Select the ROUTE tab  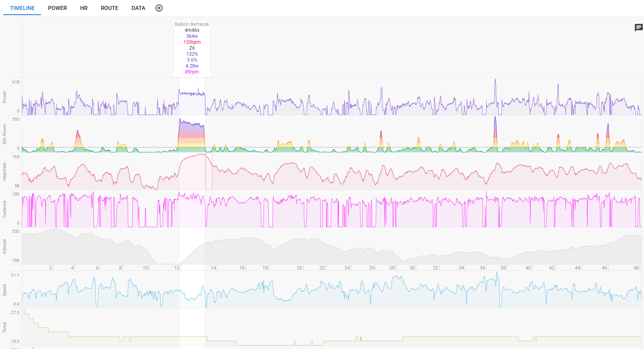109,8
